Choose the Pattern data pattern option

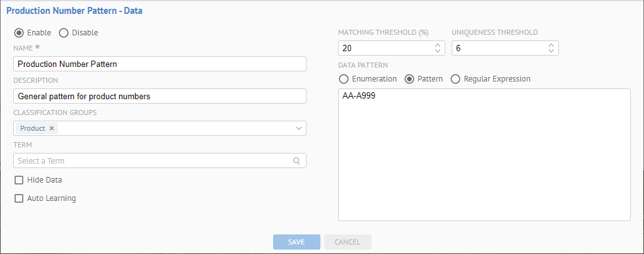pyautogui.click(x=409, y=79)
